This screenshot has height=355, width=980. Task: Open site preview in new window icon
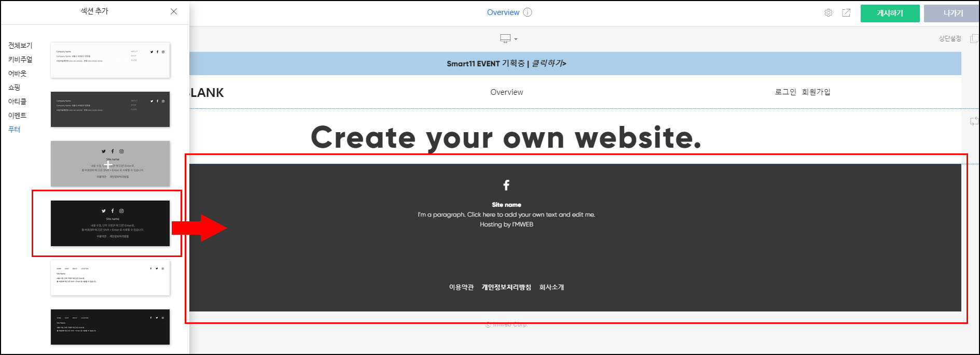[846, 13]
